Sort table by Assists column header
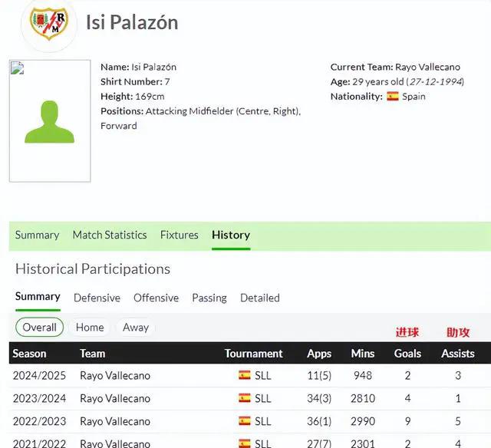Image resolution: width=491 pixels, height=448 pixels. [x=458, y=354]
